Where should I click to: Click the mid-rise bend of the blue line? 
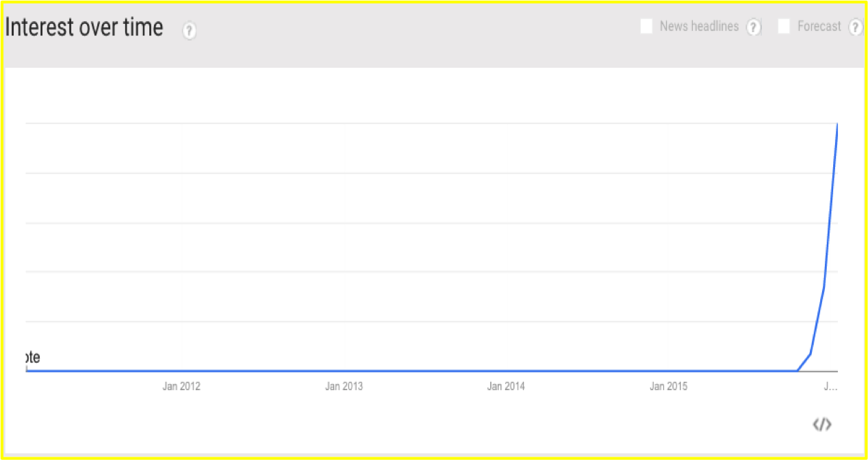pos(824,288)
